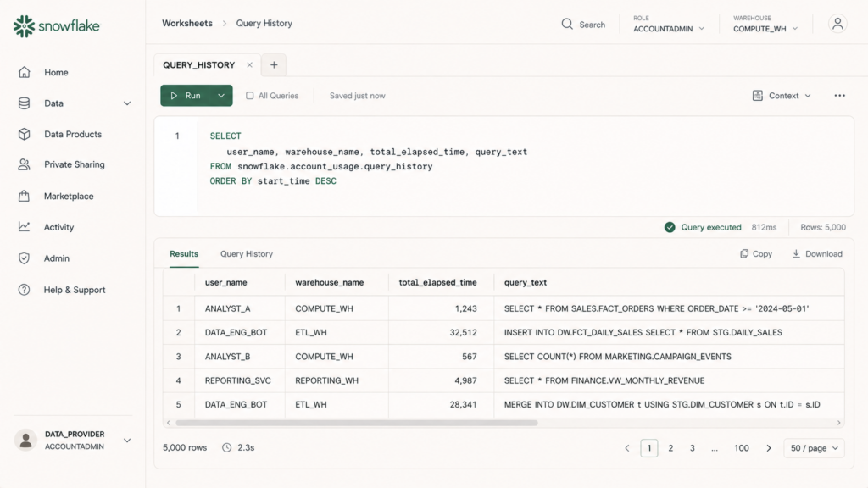Open Marketplace bag icon
The height and width of the screenshot is (488, 868).
tap(24, 196)
